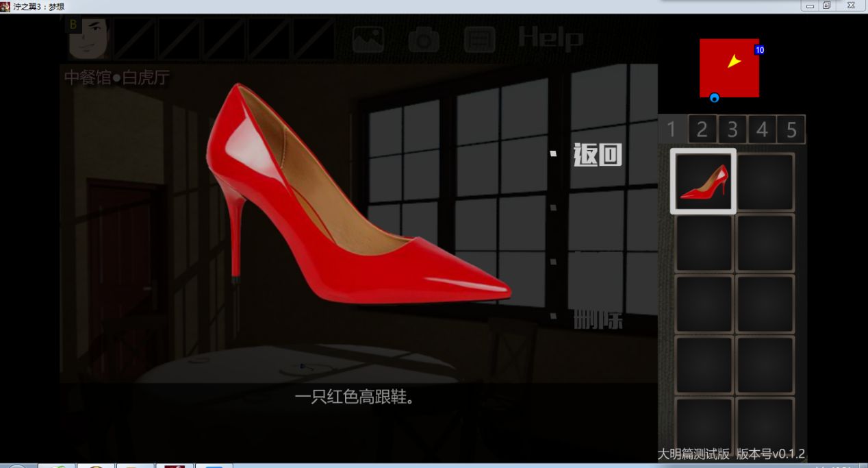This screenshot has width=868, height=468.
Task: Open the list menu icon
Action: click(479, 40)
